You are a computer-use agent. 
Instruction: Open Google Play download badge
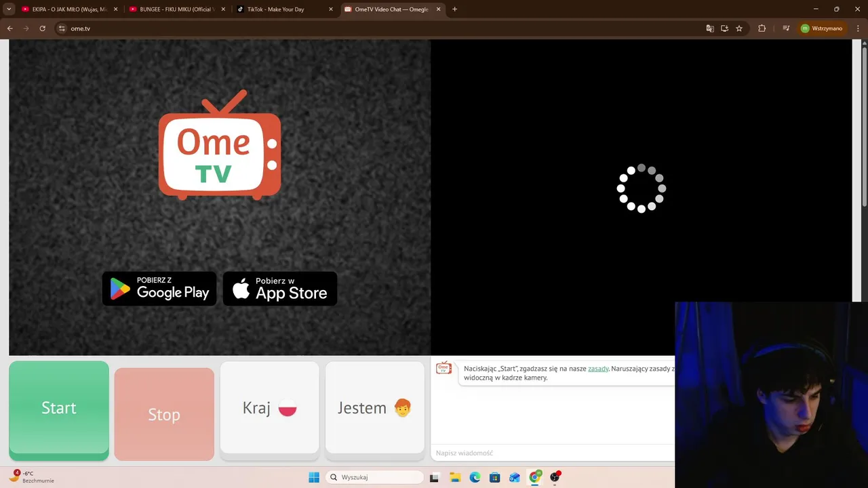point(159,289)
